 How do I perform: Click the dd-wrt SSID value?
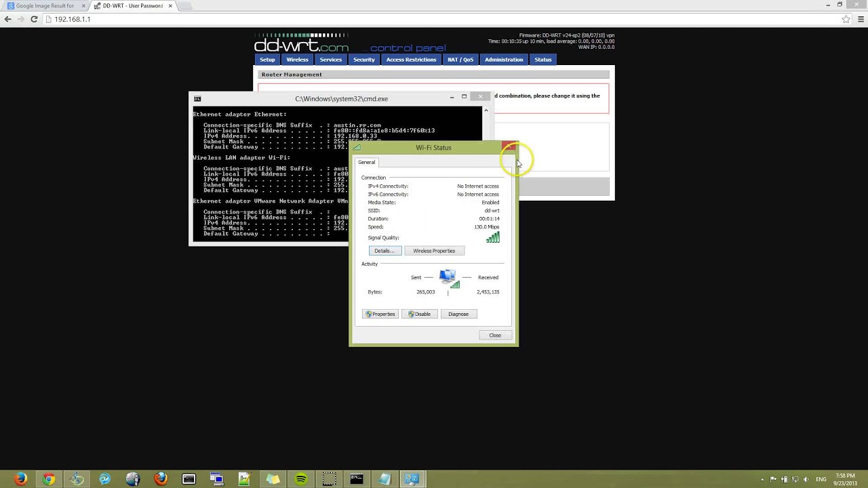(492, 211)
